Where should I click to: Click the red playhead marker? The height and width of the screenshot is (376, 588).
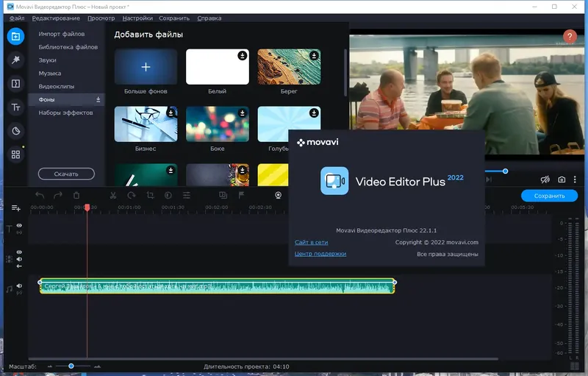(x=87, y=207)
